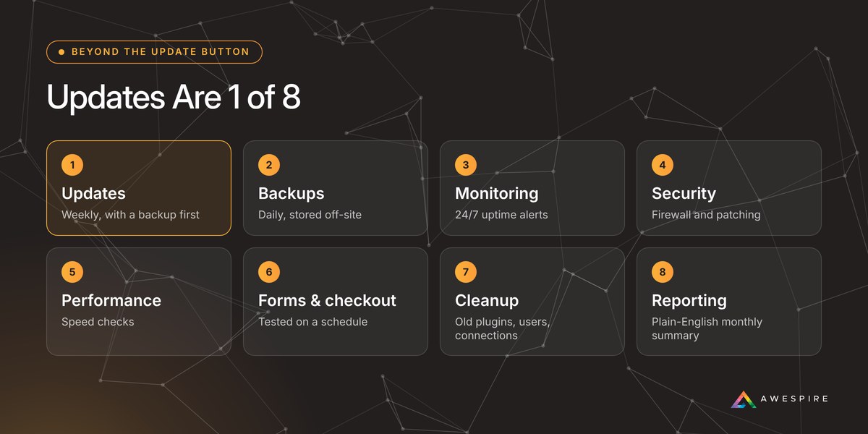Click the heading Updates Are 1 of 8
This screenshot has height=434, width=868.
pos(174,97)
